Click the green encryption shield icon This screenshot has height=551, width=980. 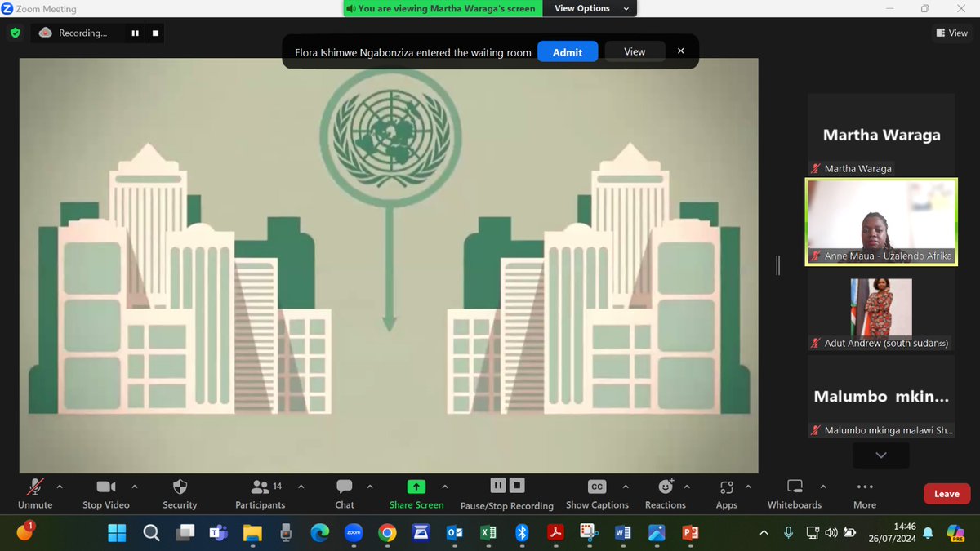(15, 33)
